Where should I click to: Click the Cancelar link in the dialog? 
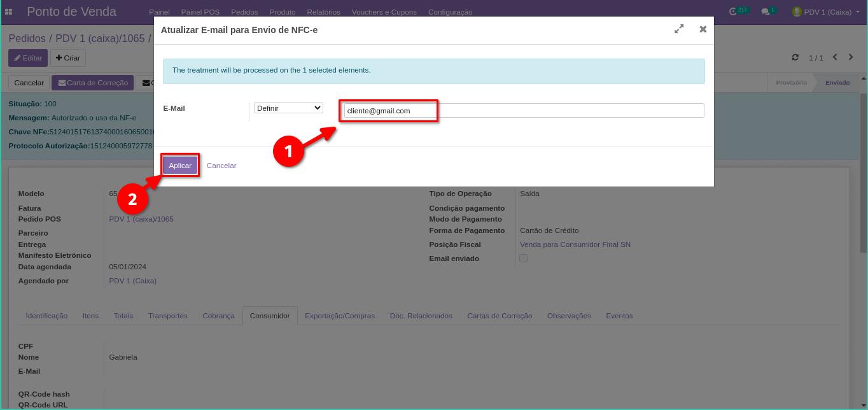pos(221,166)
